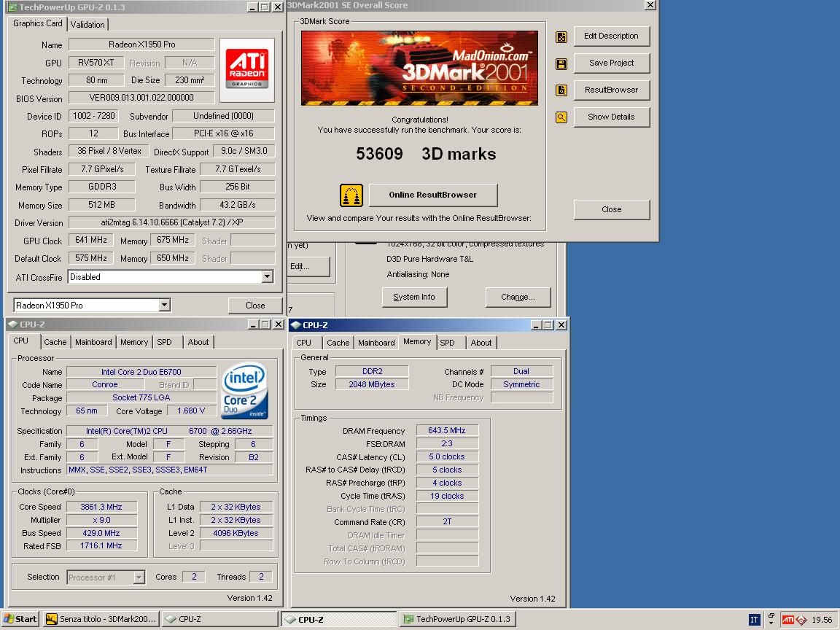Click the Edit Description icon
This screenshot has height=630, width=840.
click(x=561, y=37)
